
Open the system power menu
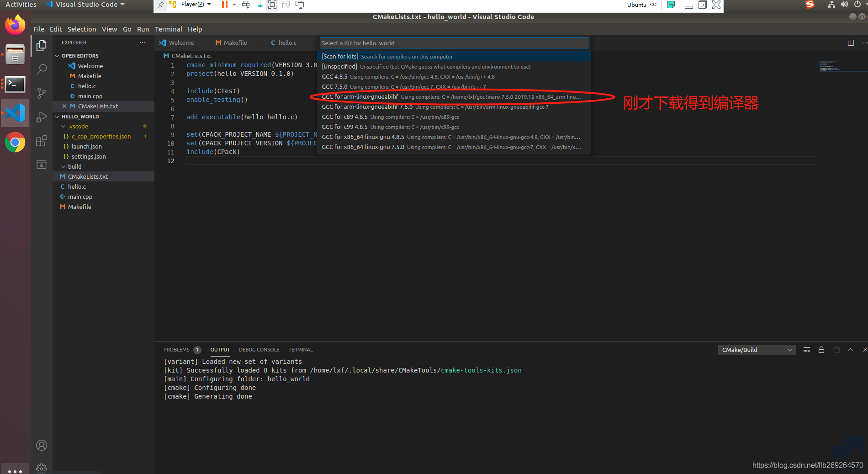point(857,5)
